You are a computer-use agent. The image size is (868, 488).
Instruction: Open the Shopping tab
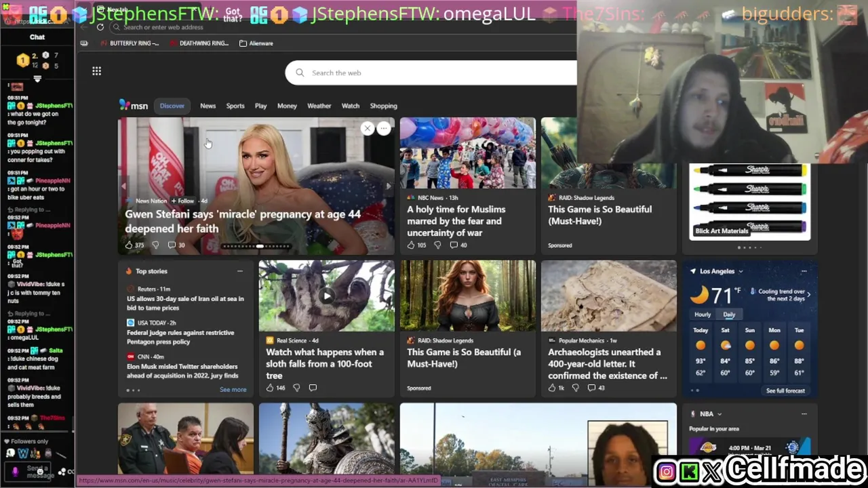coord(383,106)
